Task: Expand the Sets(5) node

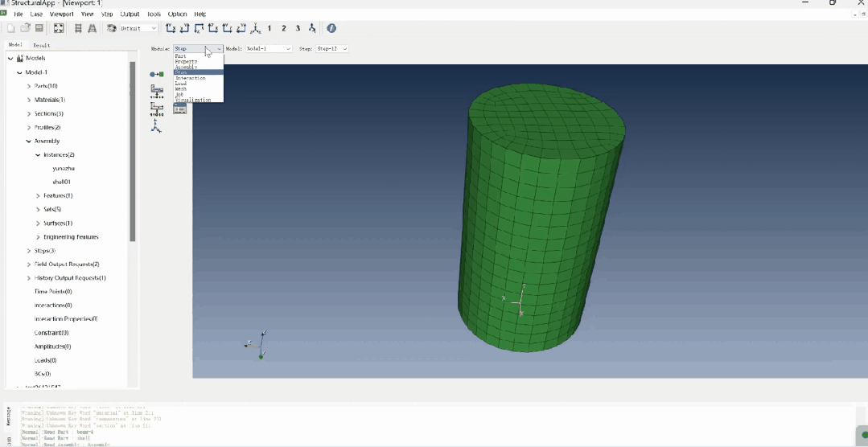Action: tap(38, 209)
